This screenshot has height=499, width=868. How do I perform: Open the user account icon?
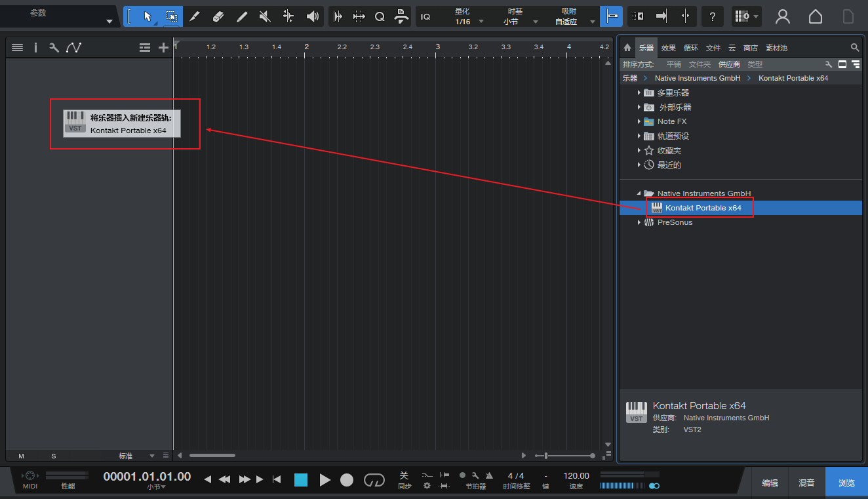pyautogui.click(x=783, y=16)
